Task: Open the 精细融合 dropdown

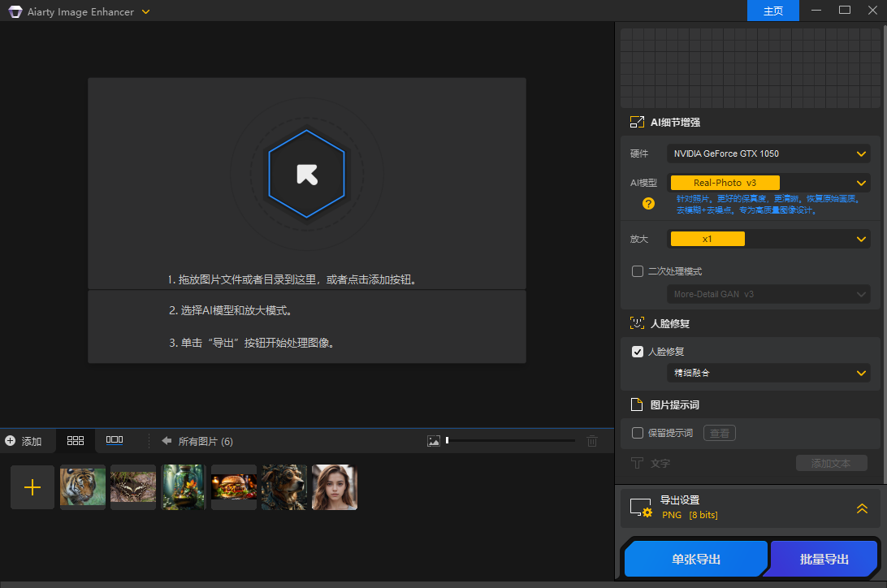Action: coord(768,373)
